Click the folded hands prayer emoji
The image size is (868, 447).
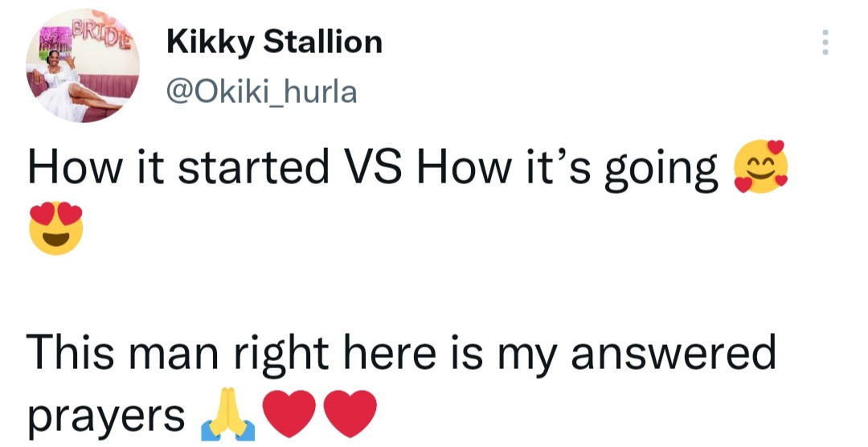point(230,416)
